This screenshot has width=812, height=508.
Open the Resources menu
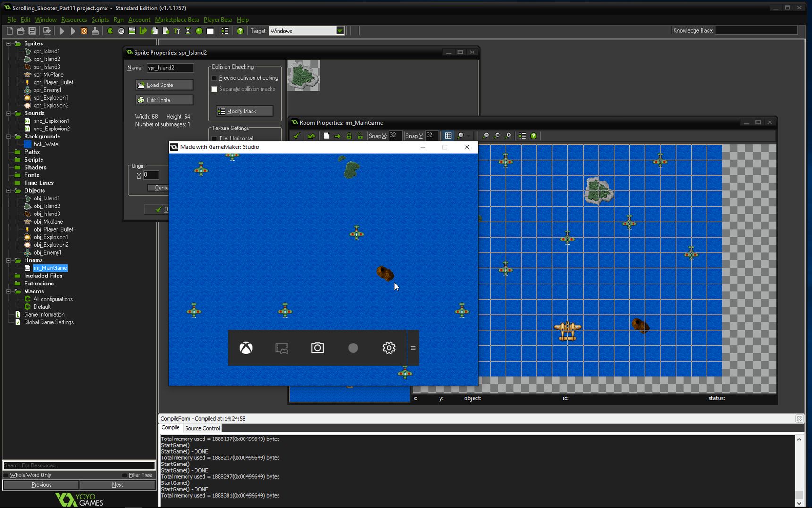[74, 20]
